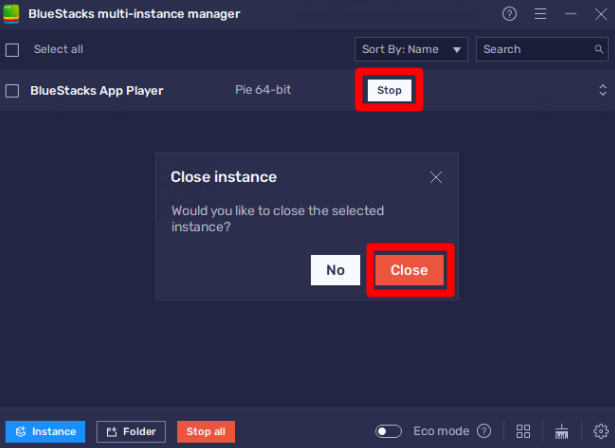Click the arrange instances grid icon
This screenshot has width=615, height=448.
[x=523, y=432]
